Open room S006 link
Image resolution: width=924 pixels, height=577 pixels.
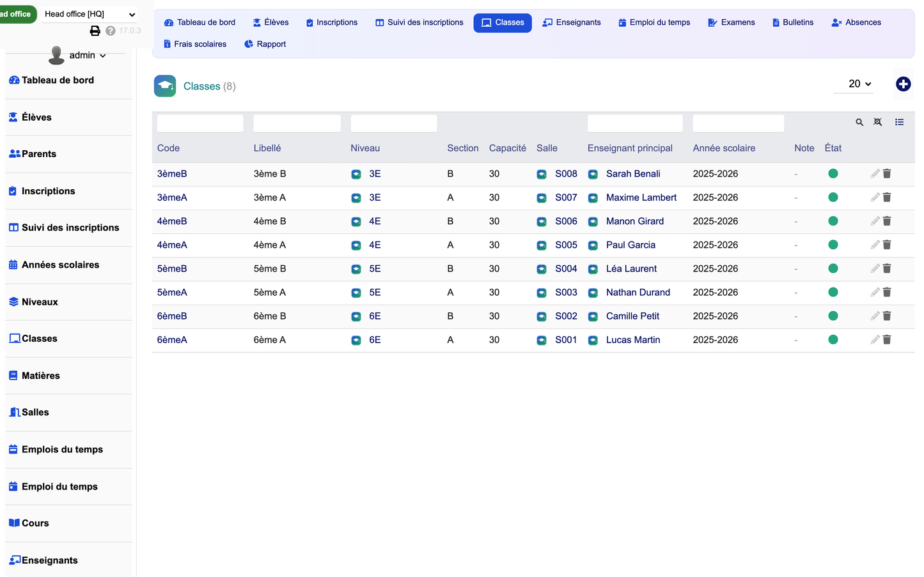point(566,221)
